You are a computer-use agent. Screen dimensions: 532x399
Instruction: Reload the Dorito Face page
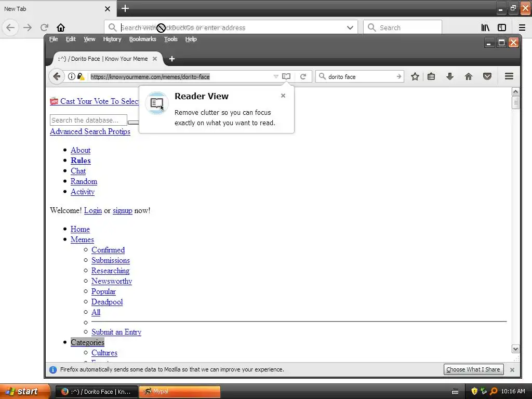point(303,77)
